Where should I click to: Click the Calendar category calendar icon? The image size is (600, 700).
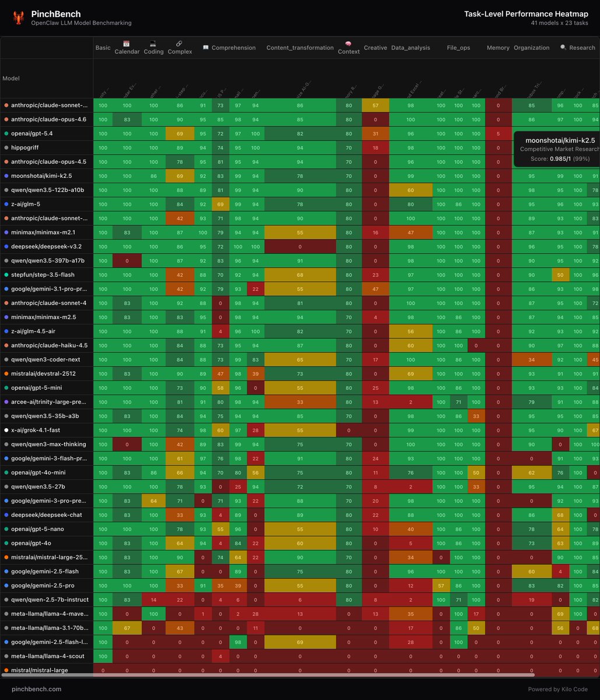tap(127, 43)
